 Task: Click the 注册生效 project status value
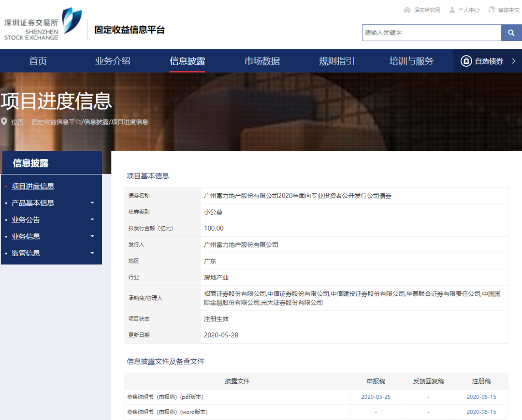pos(216,319)
